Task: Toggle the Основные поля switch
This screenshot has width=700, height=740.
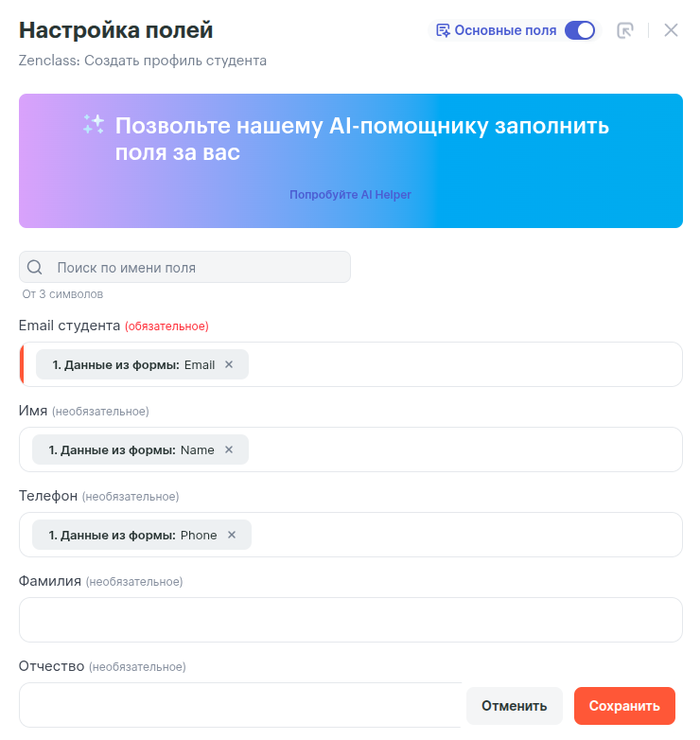Action: pyautogui.click(x=579, y=30)
